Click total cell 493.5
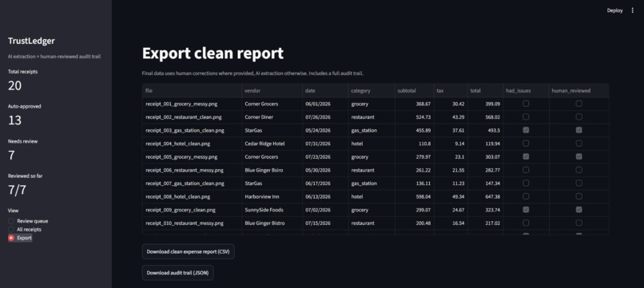644x288 pixels. [x=486, y=130]
